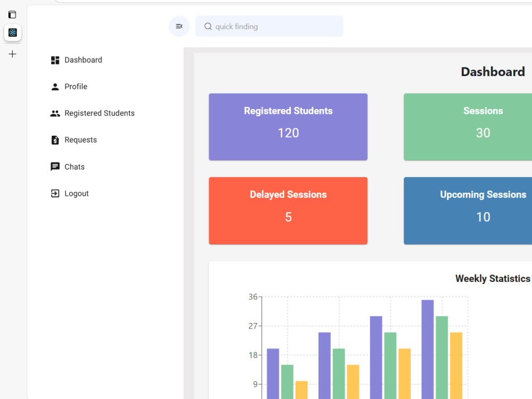The image size is (532, 399).
Task: Click the Requests document icon
Action: point(55,140)
